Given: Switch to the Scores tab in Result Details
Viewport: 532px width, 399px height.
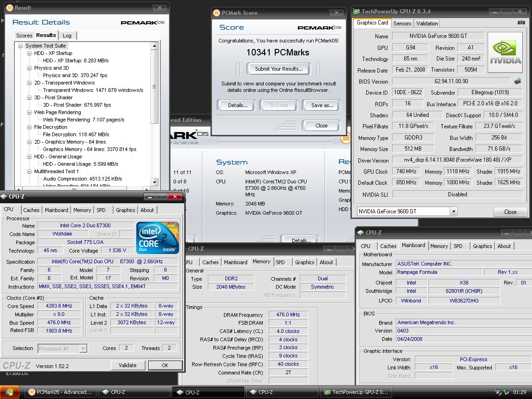Looking at the screenshot, I should coord(24,35).
